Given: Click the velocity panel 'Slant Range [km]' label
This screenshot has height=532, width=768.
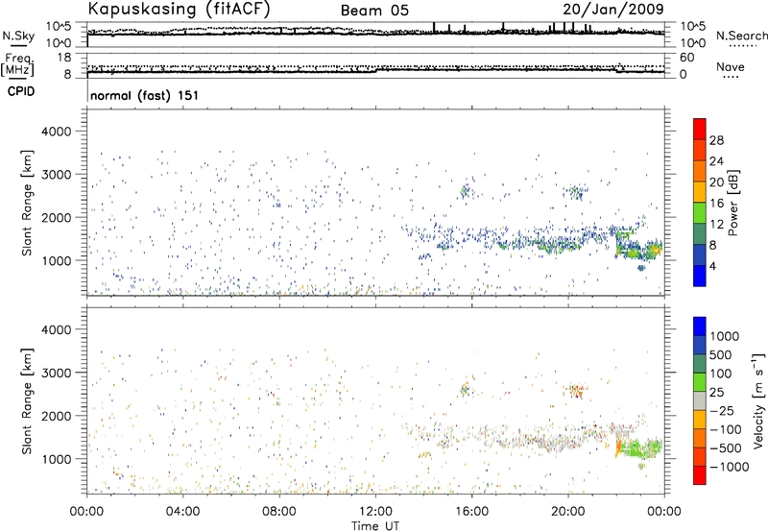Looking at the screenshot, I should (27, 400).
